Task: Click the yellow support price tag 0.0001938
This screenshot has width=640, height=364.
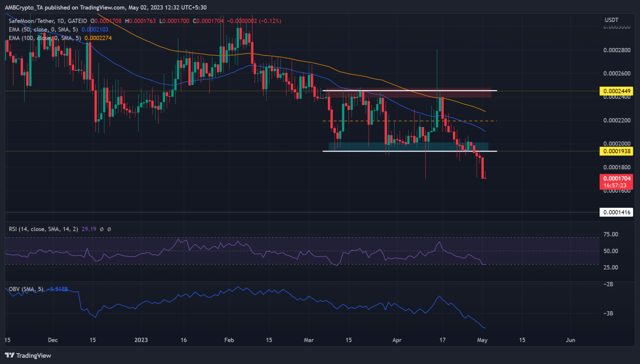Action: click(x=616, y=151)
